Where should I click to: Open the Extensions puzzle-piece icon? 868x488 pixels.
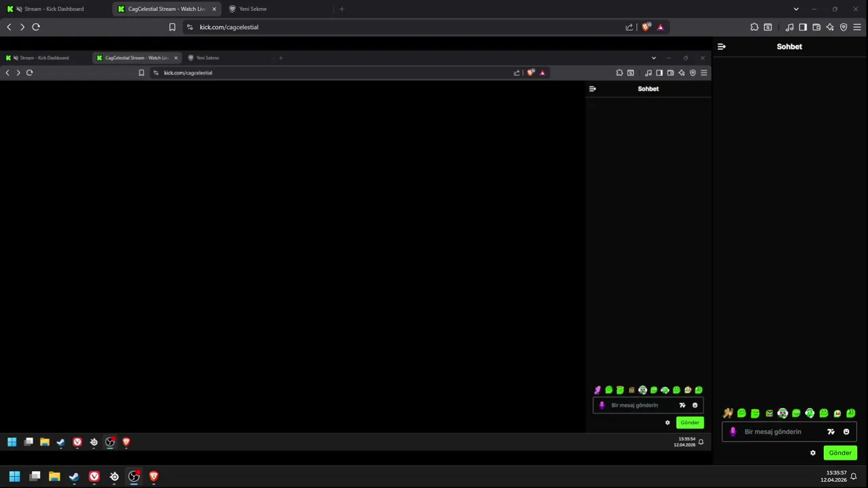[x=754, y=27]
